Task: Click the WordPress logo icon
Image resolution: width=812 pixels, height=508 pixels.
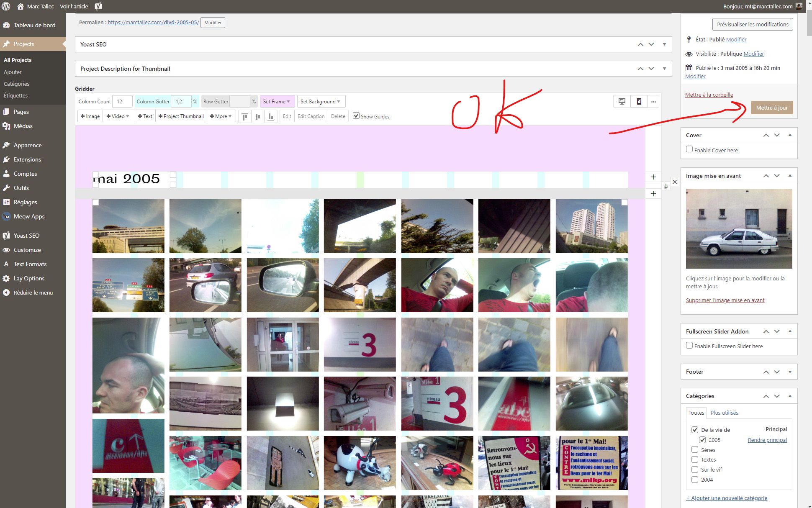Action: coord(6,6)
